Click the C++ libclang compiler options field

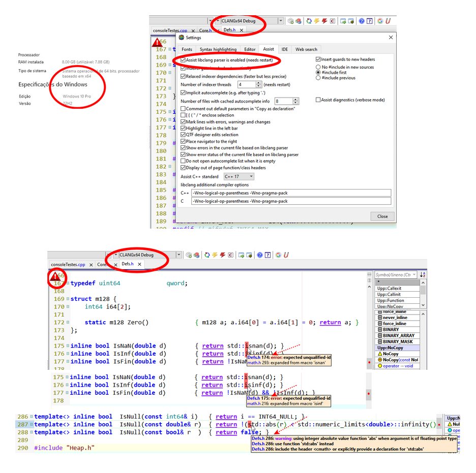click(291, 193)
